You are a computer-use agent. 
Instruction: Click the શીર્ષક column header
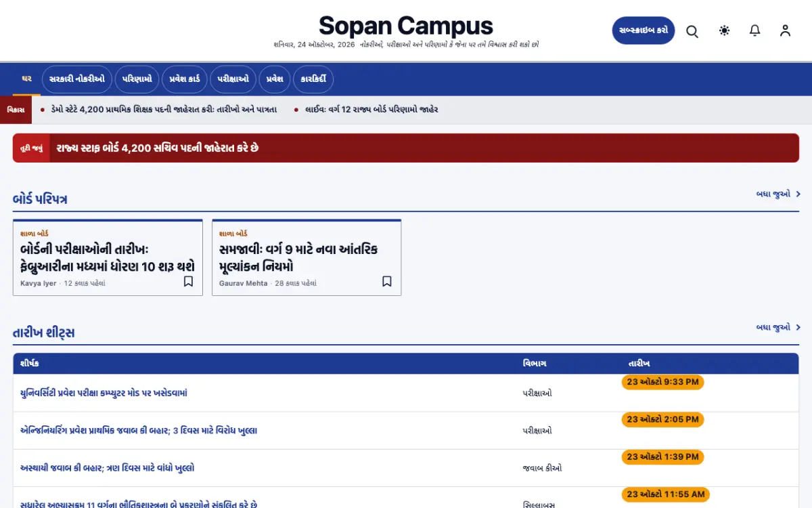click(x=30, y=364)
